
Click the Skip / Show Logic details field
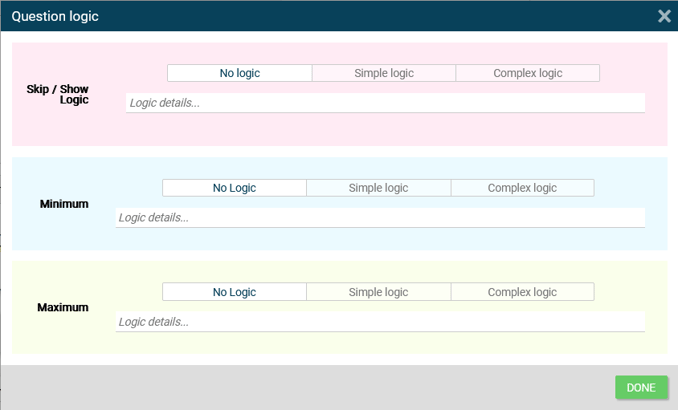pyautogui.click(x=385, y=102)
